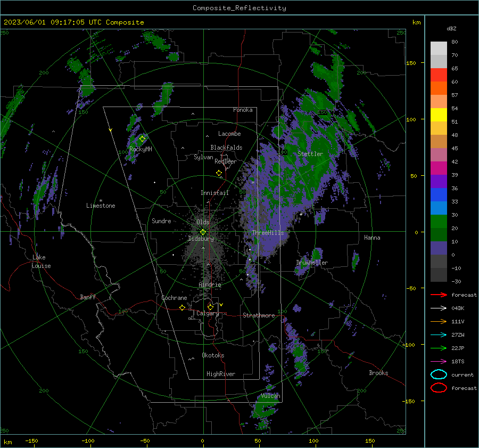
Task: Click the Olds label near radar center
Action: tap(203, 222)
